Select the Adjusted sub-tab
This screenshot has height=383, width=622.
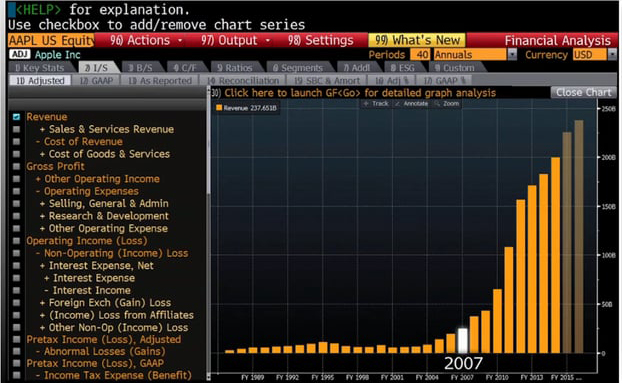pos(40,80)
